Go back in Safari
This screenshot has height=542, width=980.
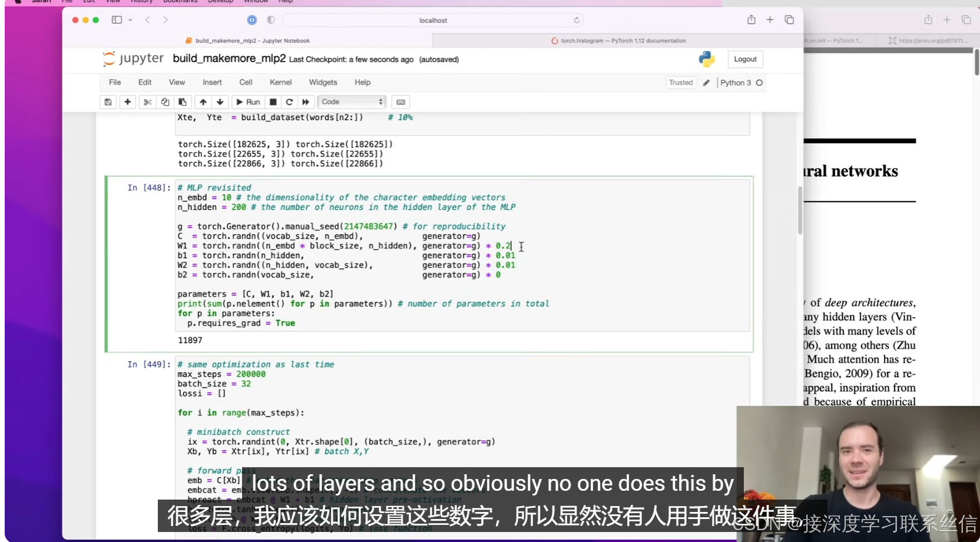[147, 20]
